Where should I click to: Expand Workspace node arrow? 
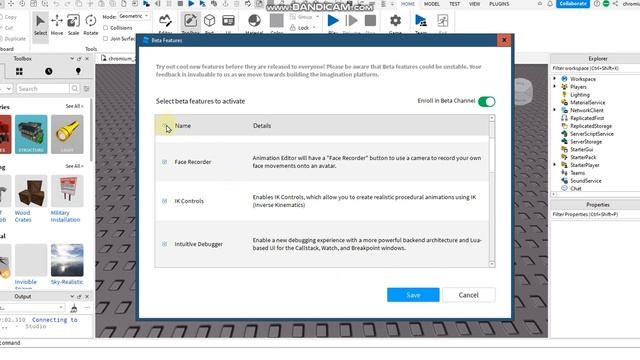click(x=555, y=79)
